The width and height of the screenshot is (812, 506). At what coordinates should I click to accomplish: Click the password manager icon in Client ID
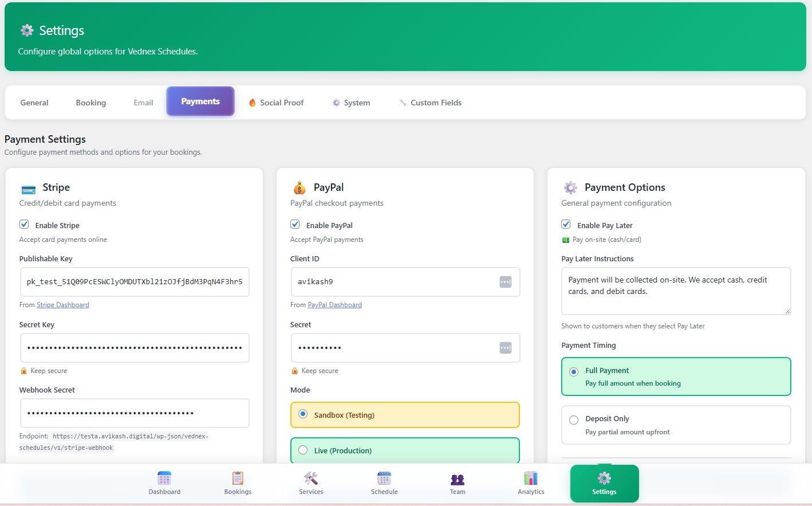point(505,282)
